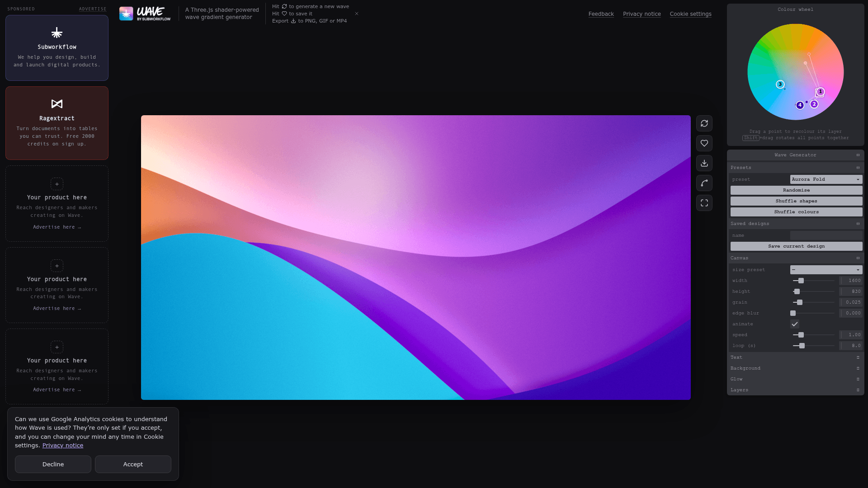The image size is (868, 488).
Task: Click the Wave logo icon
Action: click(x=126, y=14)
